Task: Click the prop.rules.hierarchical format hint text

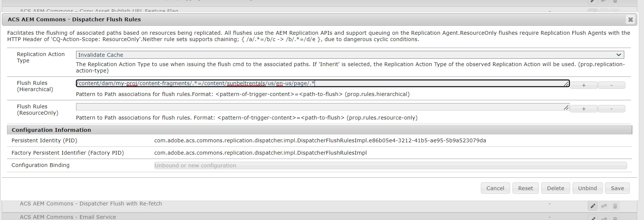Action: [243, 94]
